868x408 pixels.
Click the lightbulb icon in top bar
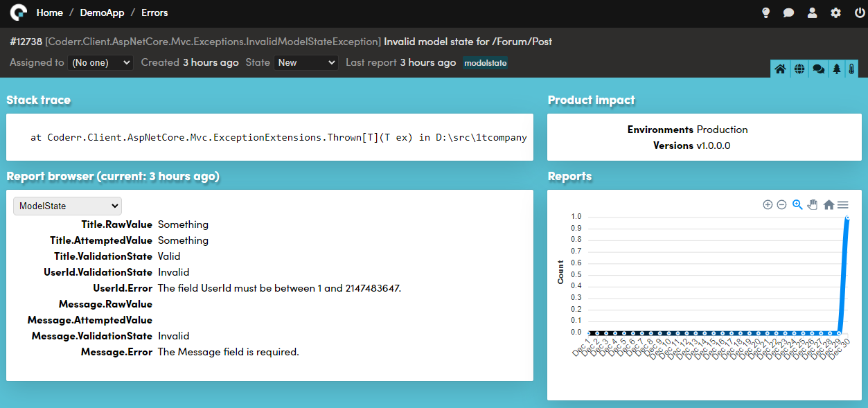tap(765, 12)
